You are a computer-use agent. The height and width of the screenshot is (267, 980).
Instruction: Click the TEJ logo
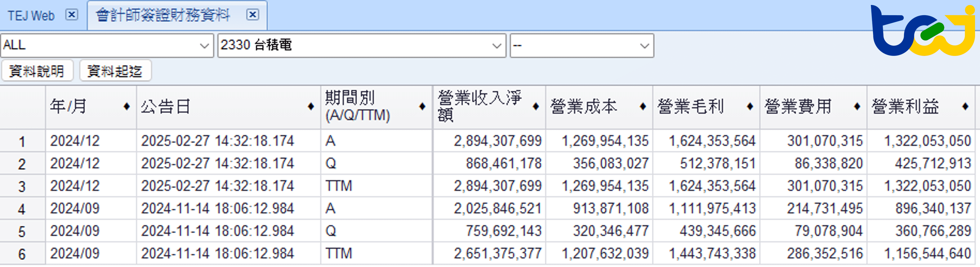coord(923,30)
